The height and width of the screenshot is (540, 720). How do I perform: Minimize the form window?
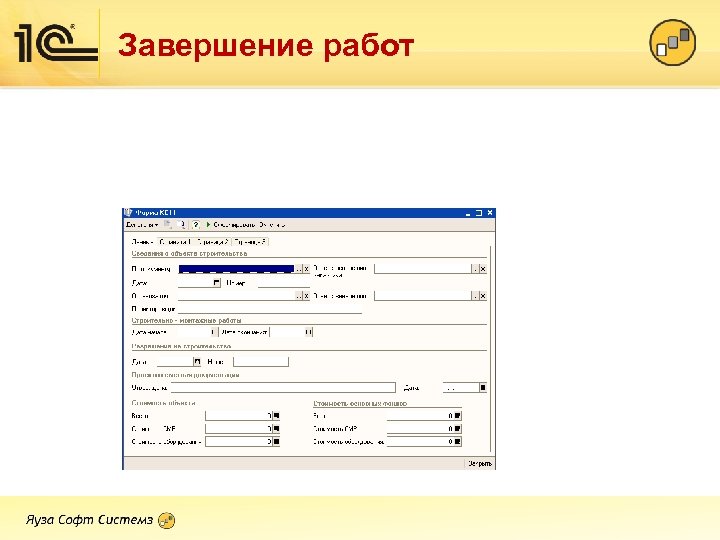pyautogui.click(x=468, y=213)
